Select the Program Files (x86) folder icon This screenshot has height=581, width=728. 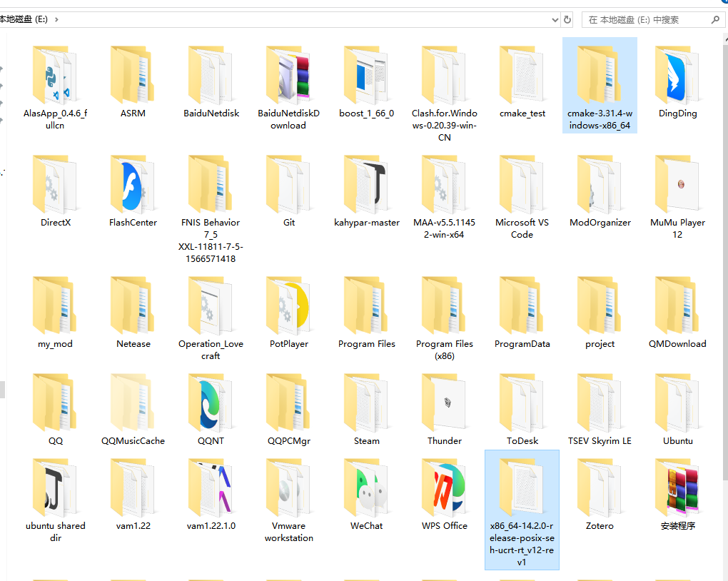(445, 305)
